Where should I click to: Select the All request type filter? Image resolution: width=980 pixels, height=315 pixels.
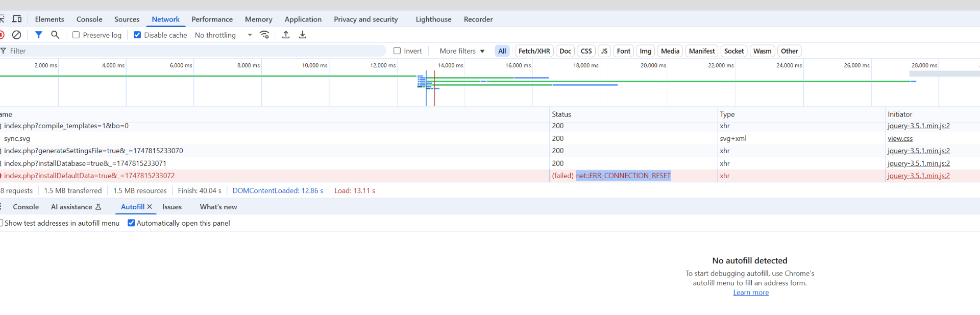pyautogui.click(x=502, y=51)
